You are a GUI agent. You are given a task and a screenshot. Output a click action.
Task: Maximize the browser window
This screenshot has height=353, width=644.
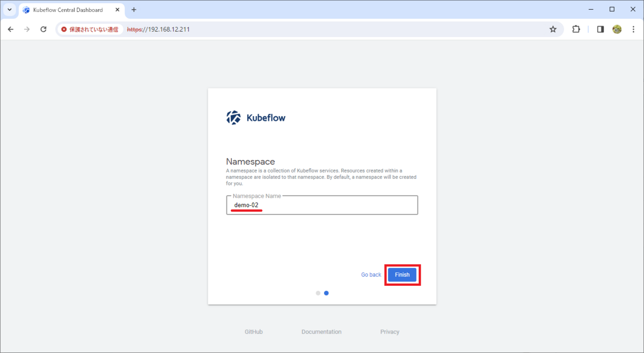tap(612, 9)
